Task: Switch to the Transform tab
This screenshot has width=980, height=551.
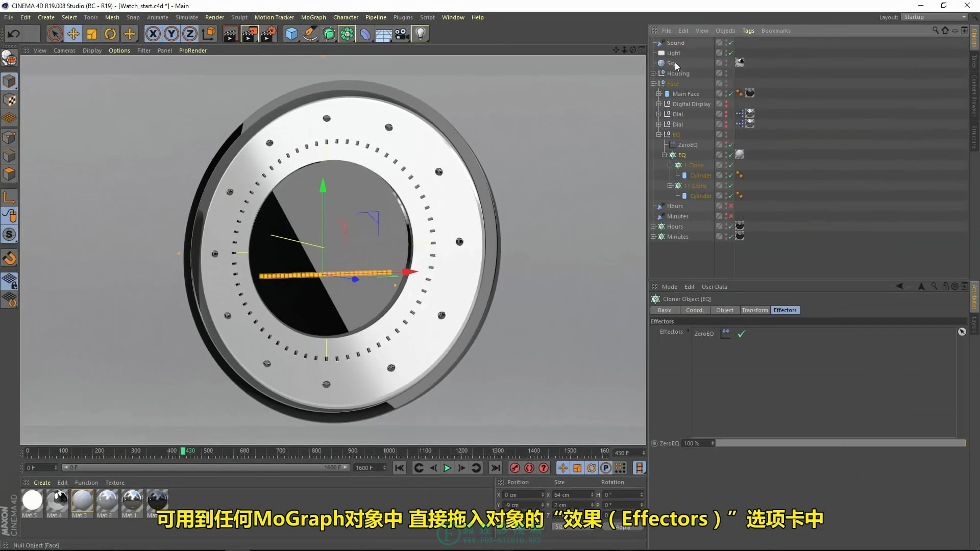Action: click(x=755, y=310)
